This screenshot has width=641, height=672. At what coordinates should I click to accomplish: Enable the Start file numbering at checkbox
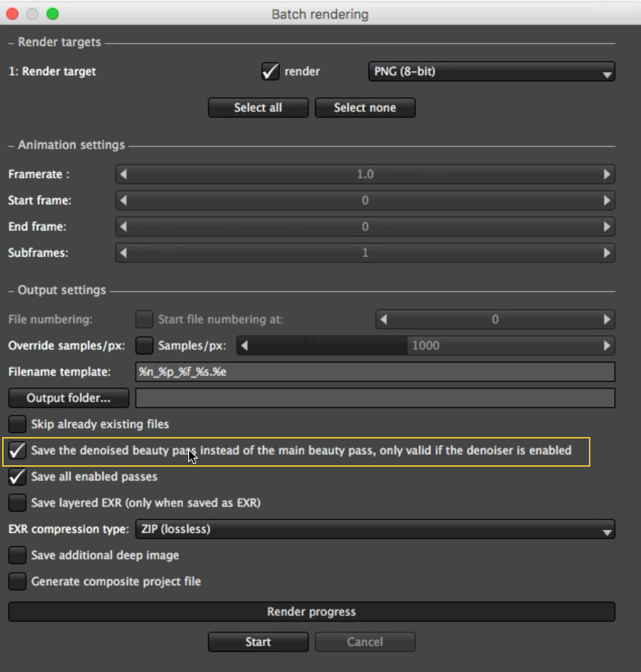(x=144, y=319)
